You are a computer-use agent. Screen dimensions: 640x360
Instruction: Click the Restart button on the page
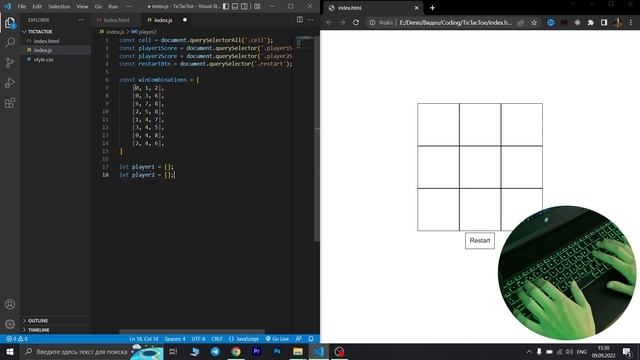[480, 240]
